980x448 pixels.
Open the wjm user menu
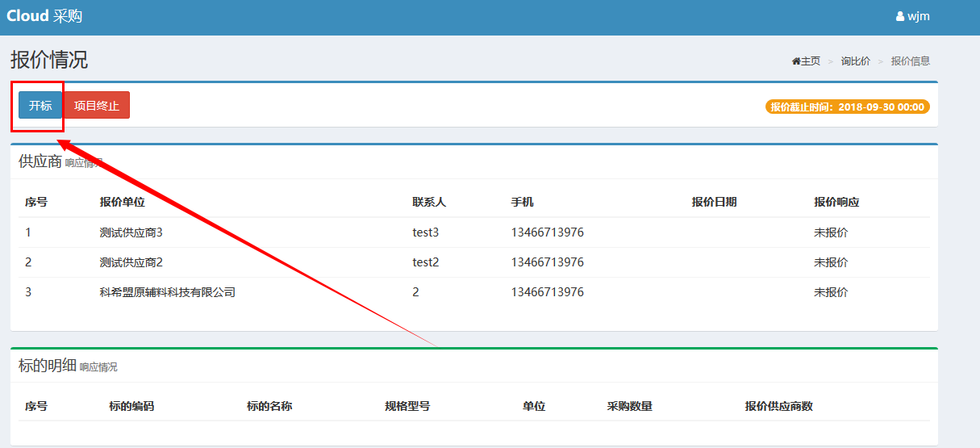[919, 16]
